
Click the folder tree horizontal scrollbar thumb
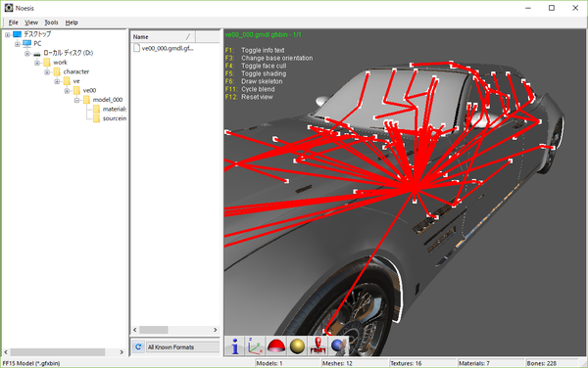pyautogui.click(x=58, y=352)
